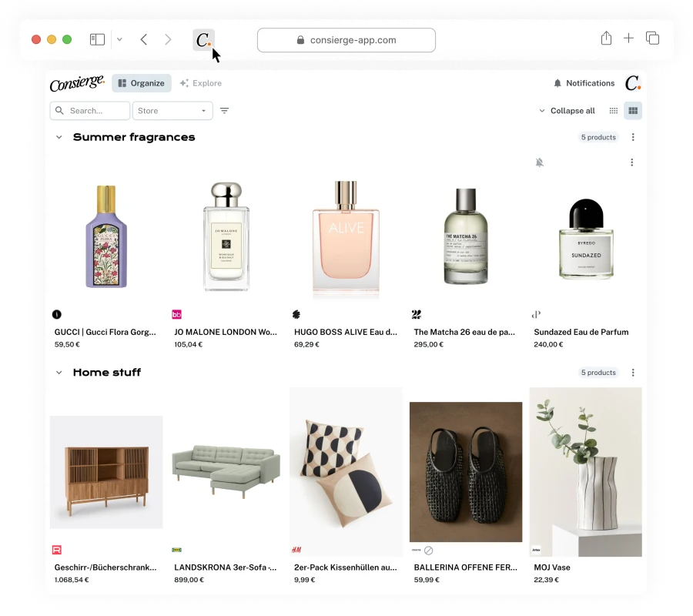This screenshot has width=693, height=616.
Task: Open the Byredo Sundazed perfume image
Action: click(586, 239)
